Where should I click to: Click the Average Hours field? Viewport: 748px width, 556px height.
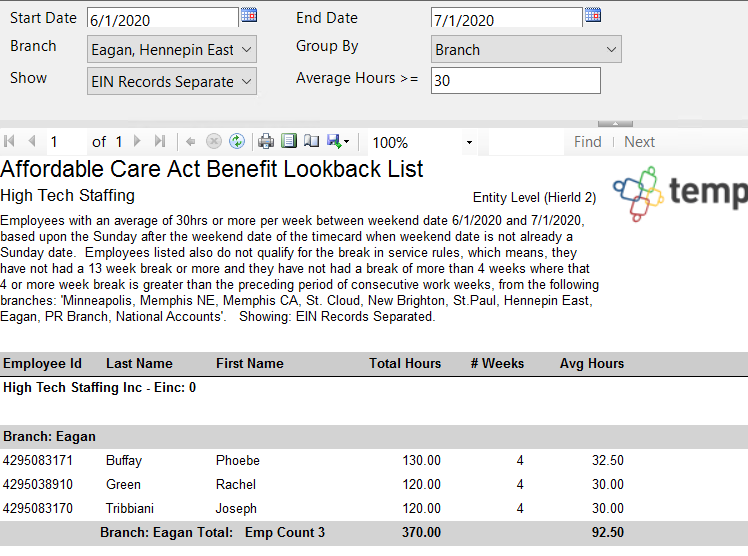516,81
